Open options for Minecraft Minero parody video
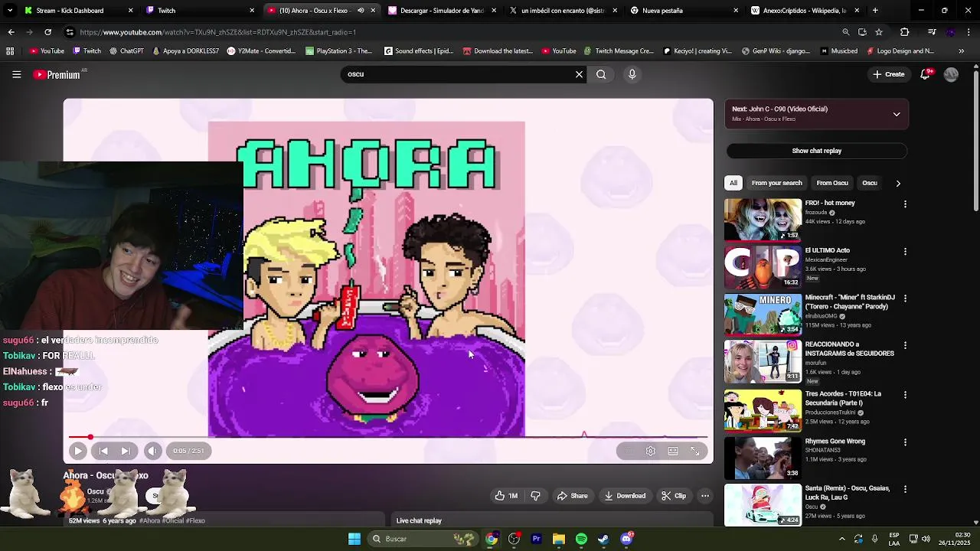Viewport: 980px width, 551px height. pos(905,298)
